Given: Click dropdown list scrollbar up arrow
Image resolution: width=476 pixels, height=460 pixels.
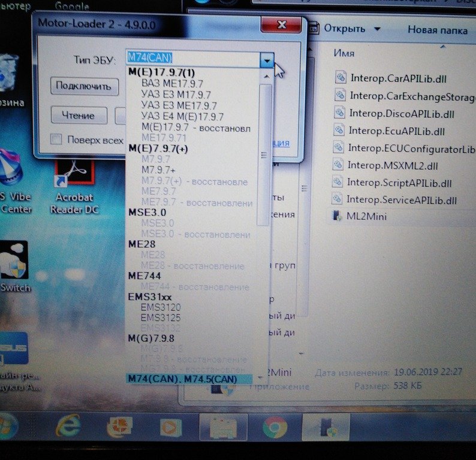Looking at the screenshot, I should click(x=266, y=77).
